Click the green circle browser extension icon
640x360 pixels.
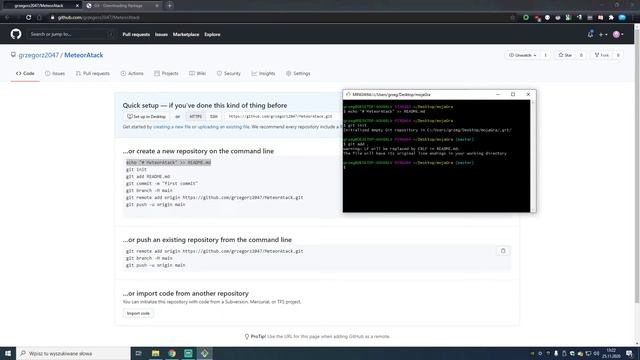526,18
